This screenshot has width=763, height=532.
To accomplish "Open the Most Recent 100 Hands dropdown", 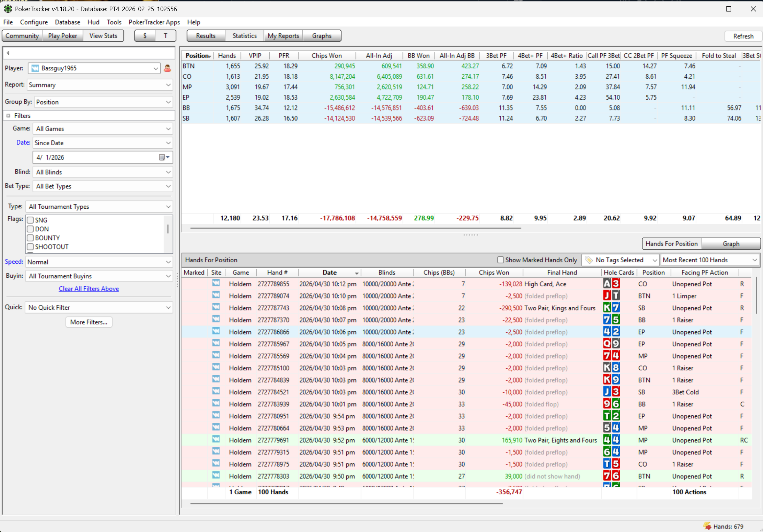I will [x=710, y=260].
